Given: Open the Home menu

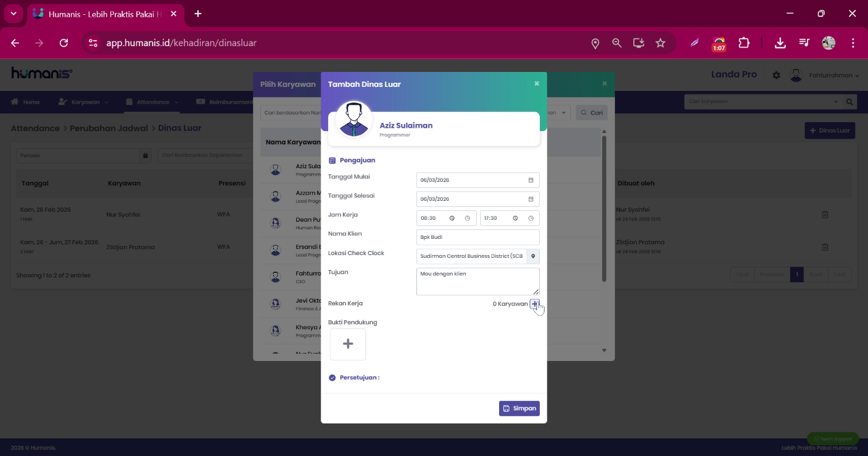Looking at the screenshot, I should click(x=26, y=102).
